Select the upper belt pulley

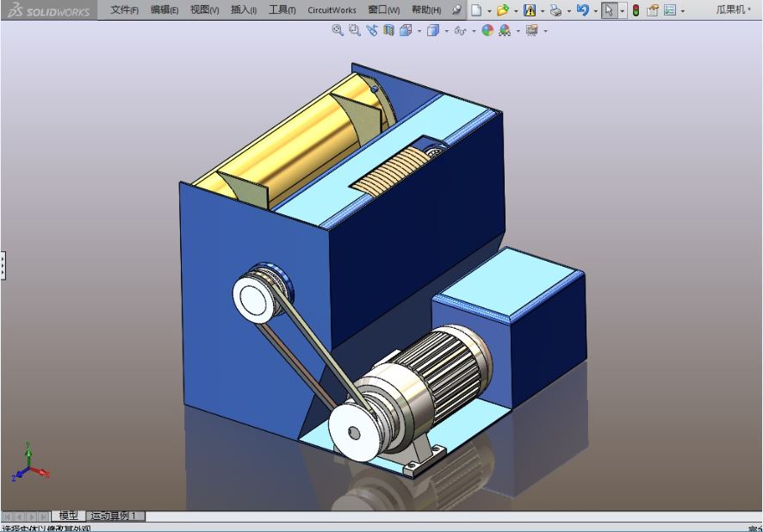coord(254,298)
